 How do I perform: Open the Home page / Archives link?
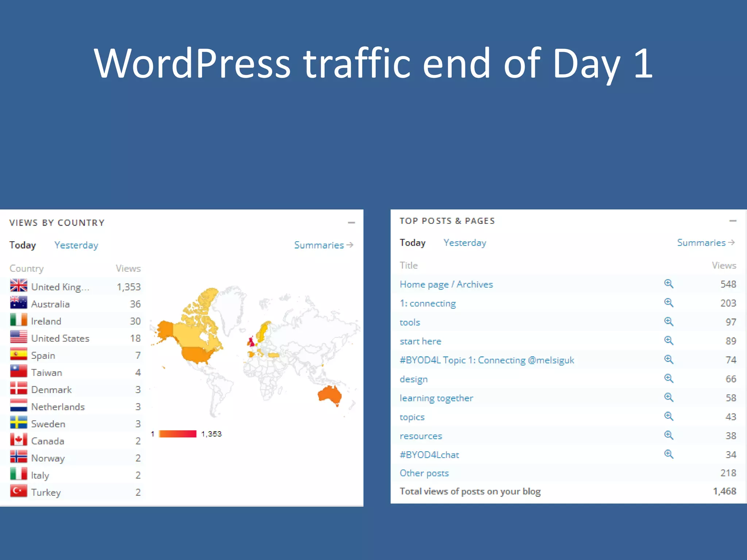[446, 284]
